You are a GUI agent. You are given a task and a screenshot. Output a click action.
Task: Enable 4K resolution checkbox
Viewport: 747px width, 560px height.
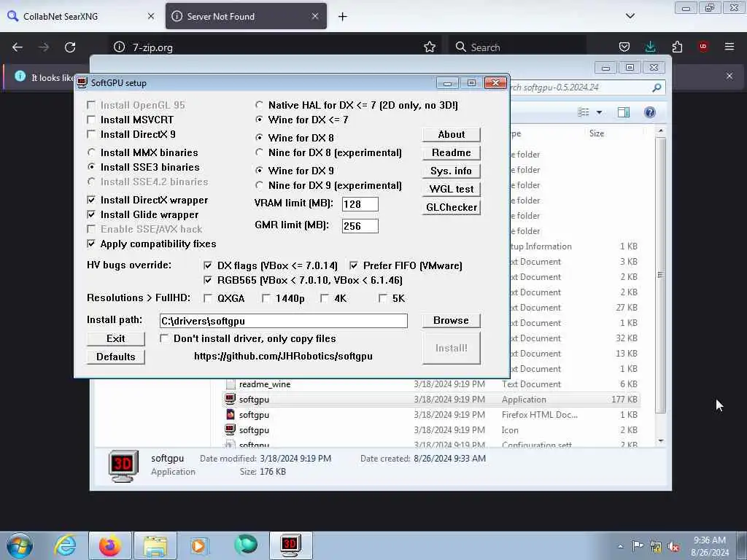coord(324,298)
